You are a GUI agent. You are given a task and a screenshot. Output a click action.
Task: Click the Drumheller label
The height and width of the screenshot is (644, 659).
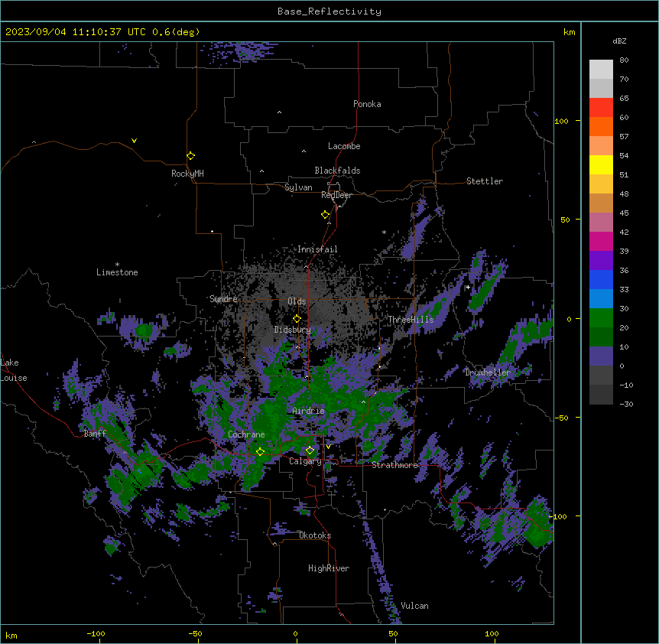click(488, 372)
